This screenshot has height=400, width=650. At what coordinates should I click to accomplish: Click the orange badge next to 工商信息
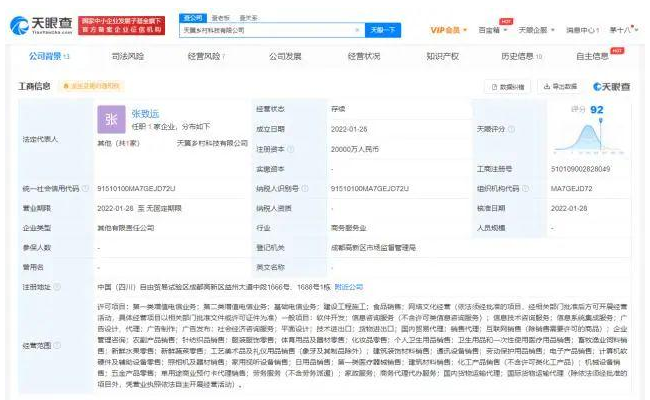click(91, 86)
